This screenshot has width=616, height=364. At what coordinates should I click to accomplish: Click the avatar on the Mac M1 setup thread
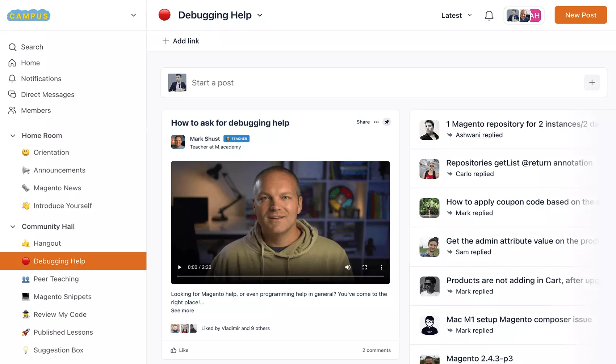429,325
